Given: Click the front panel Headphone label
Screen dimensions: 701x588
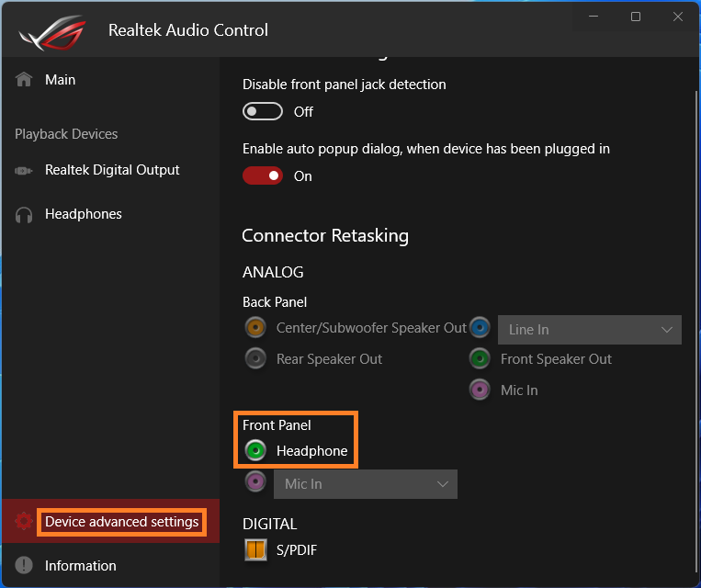Looking at the screenshot, I should pos(311,451).
